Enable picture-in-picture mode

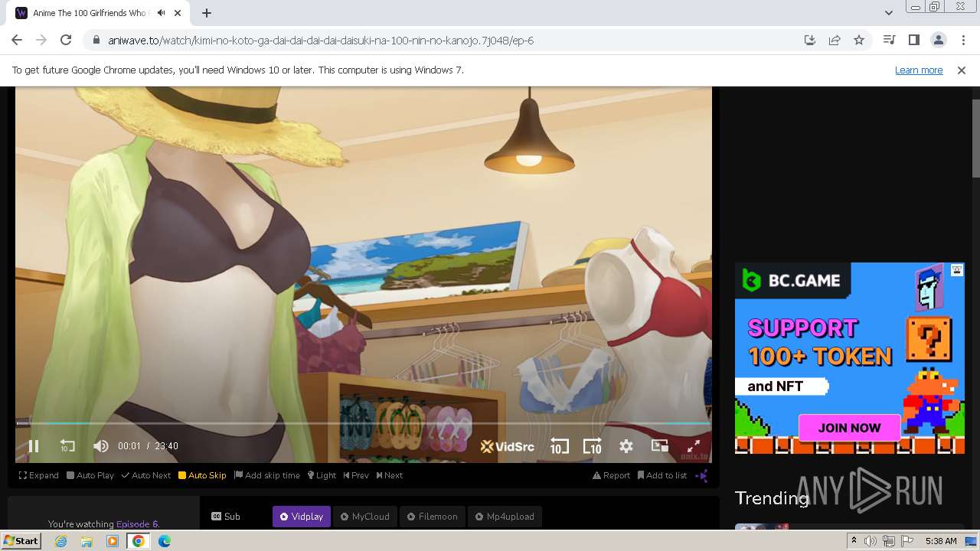pos(659,445)
